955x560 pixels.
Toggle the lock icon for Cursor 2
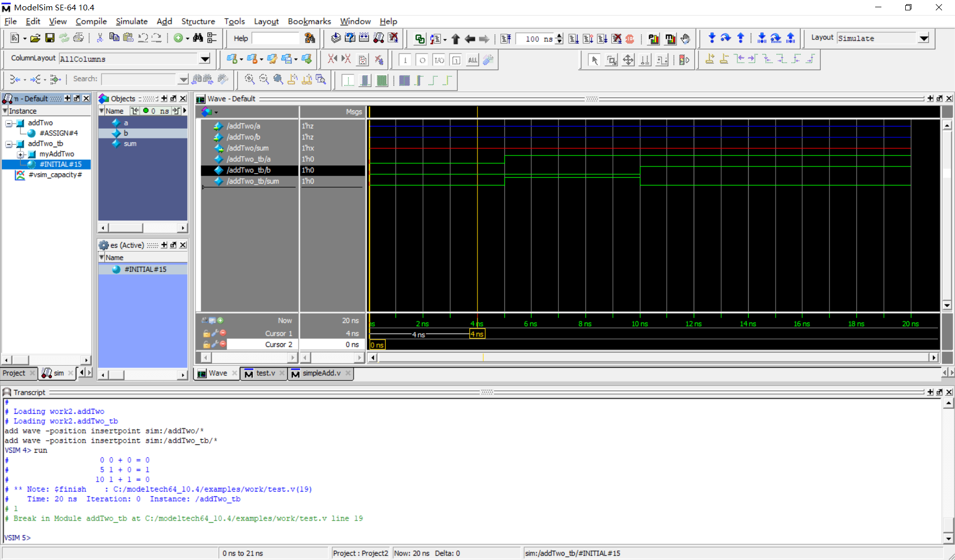[x=206, y=344]
